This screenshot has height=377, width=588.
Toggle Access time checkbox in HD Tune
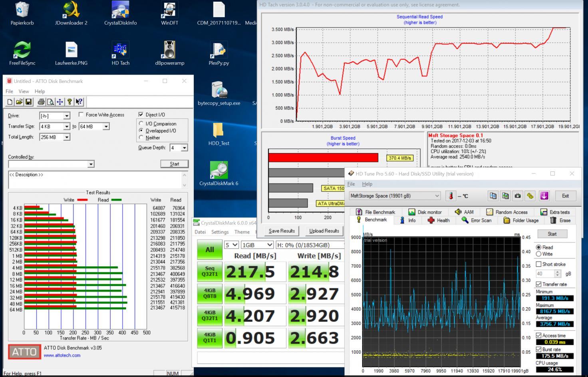538,336
